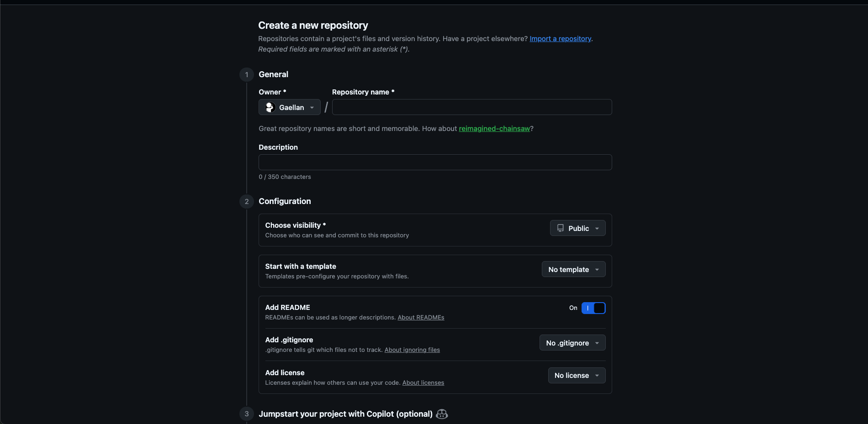Screen dimensions: 868x424
Task: Click the reimagined-chainsaw name suggestion
Action: [x=494, y=129]
